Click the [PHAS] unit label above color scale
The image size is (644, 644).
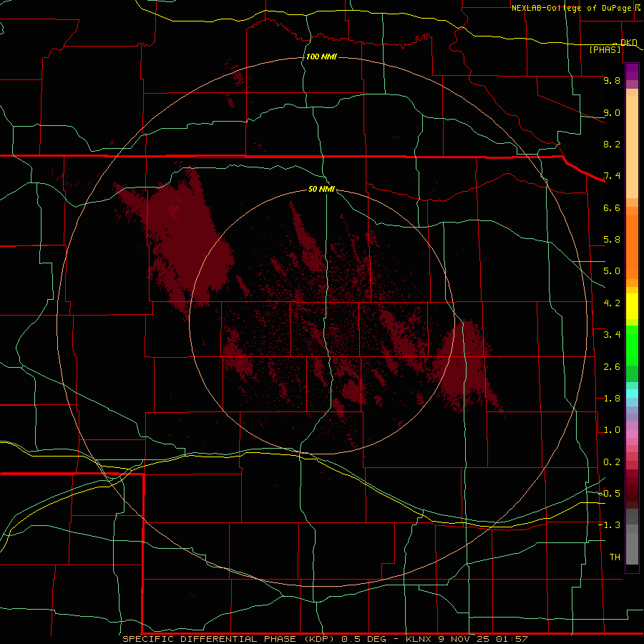(605, 49)
